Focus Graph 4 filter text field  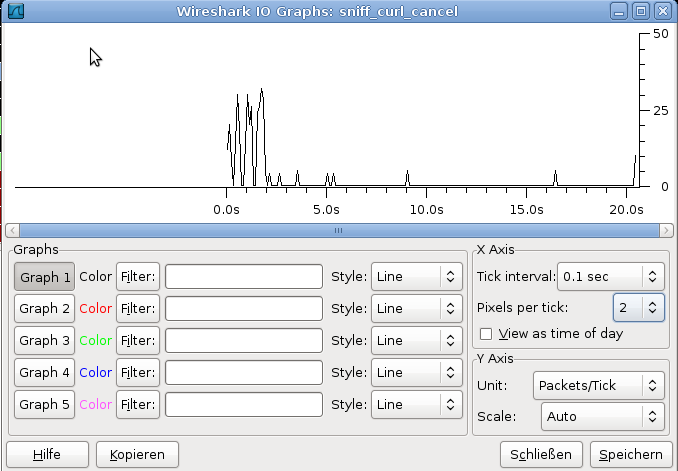tap(244, 372)
